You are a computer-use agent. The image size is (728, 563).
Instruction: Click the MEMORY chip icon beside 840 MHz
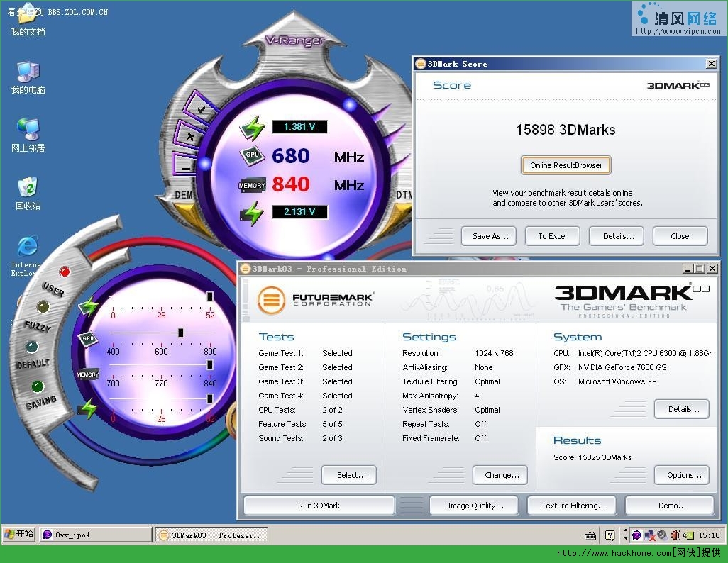[x=252, y=185]
